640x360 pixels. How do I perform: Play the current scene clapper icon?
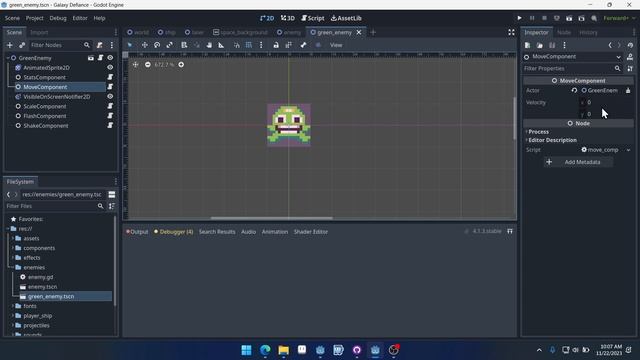[569, 18]
